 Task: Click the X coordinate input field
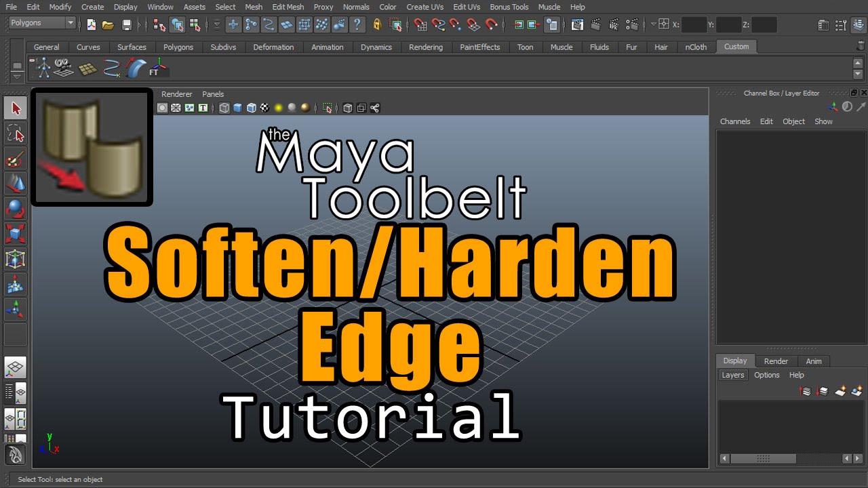694,24
